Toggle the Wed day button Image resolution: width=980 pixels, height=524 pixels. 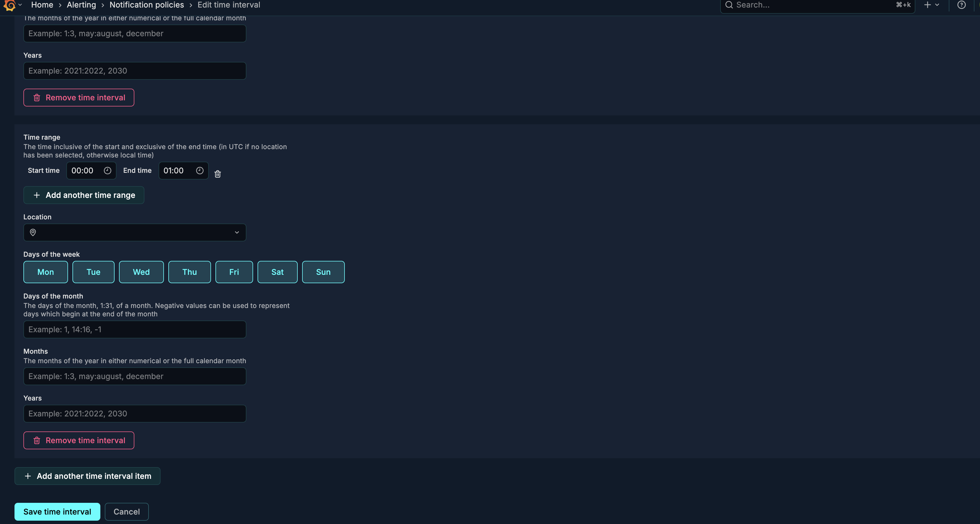(141, 272)
